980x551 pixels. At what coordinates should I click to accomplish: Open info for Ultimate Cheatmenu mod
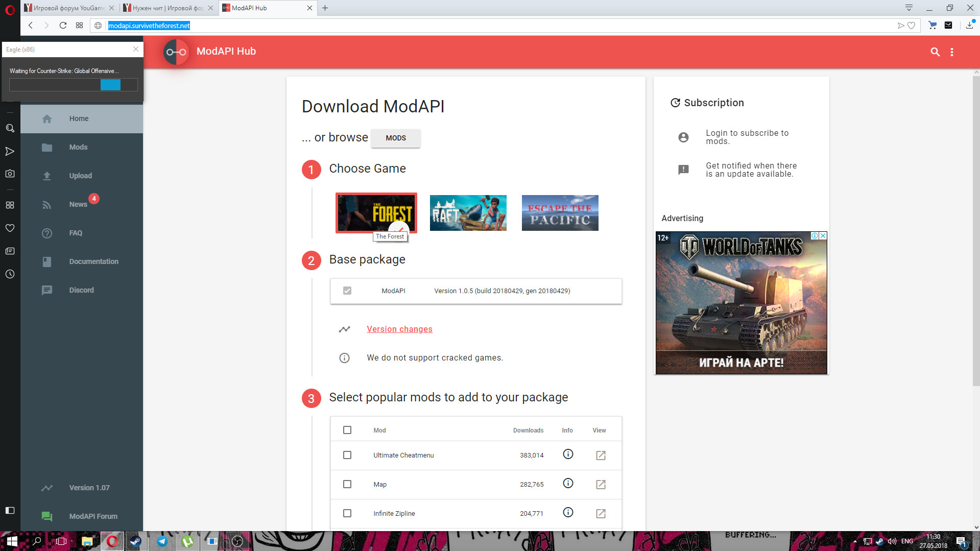[x=568, y=454]
